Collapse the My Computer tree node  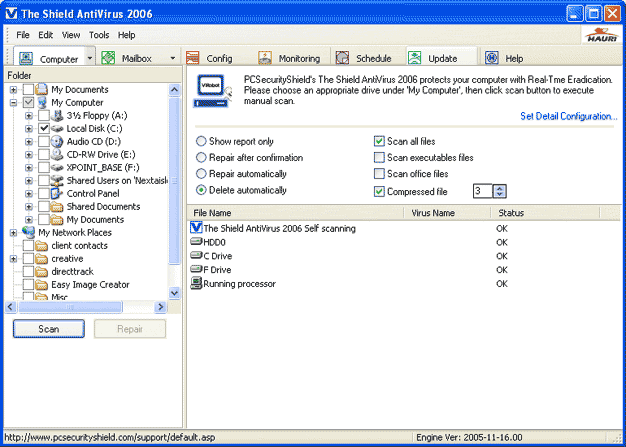[x=13, y=103]
